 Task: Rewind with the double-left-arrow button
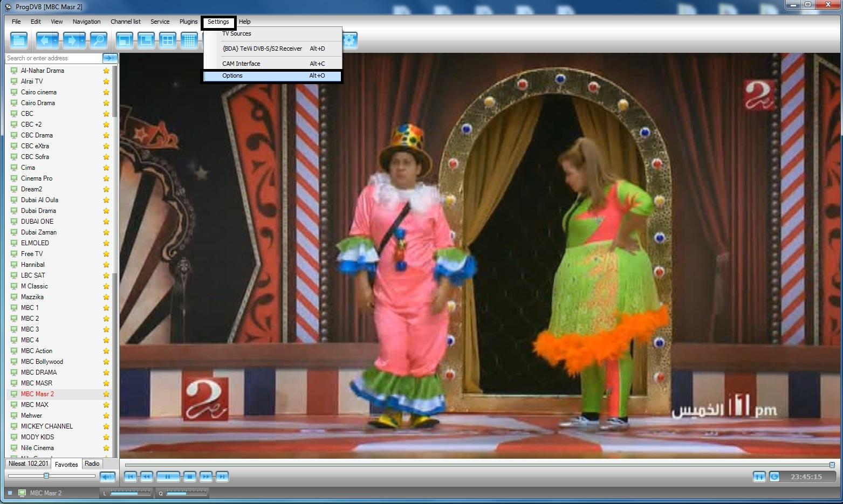(x=146, y=477)
